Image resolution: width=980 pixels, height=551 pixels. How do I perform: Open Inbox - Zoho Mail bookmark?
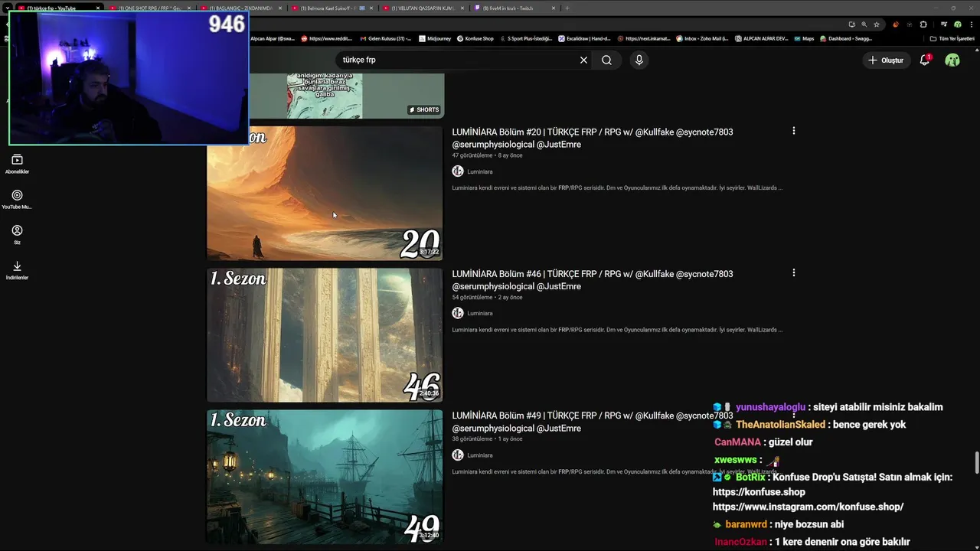click(702, 38)
